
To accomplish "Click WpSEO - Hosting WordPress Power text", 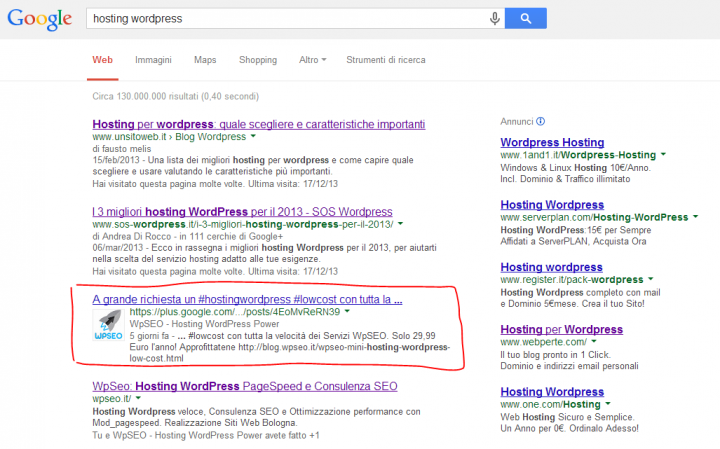I will (204, 324).
